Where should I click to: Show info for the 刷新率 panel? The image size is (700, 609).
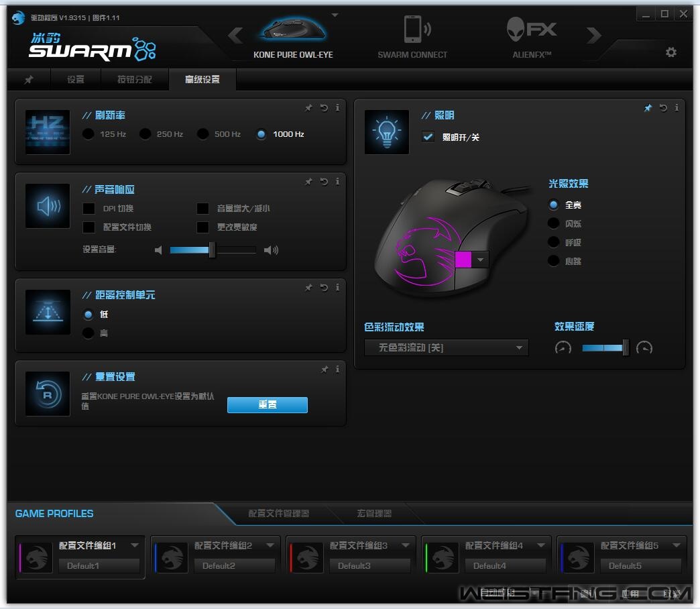click(337, 107)
